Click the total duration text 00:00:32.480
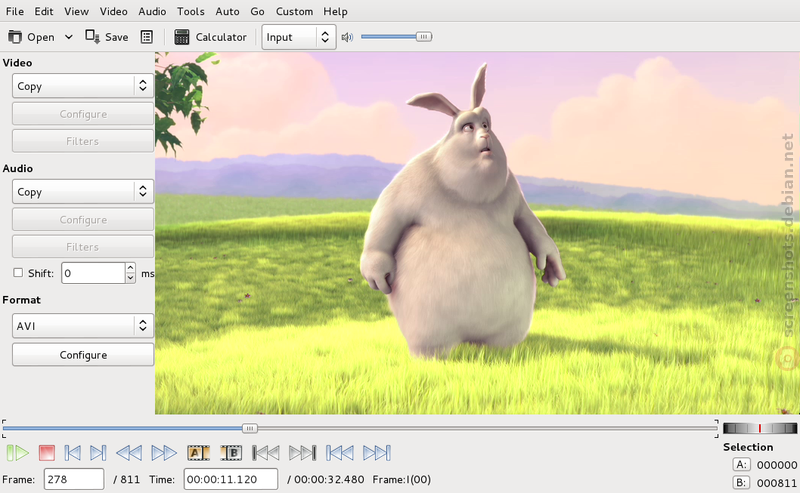Viewport: 800px width, 493px height. [x=329, y=479]
